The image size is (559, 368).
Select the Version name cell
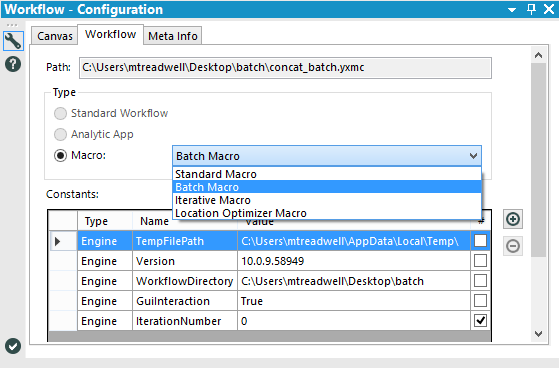185,261
